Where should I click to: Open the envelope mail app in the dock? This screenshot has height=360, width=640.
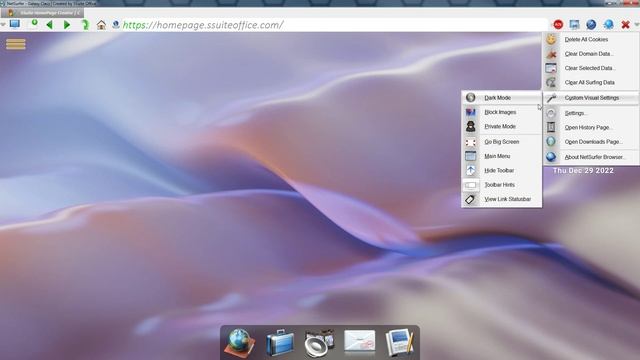pos(360,341)
